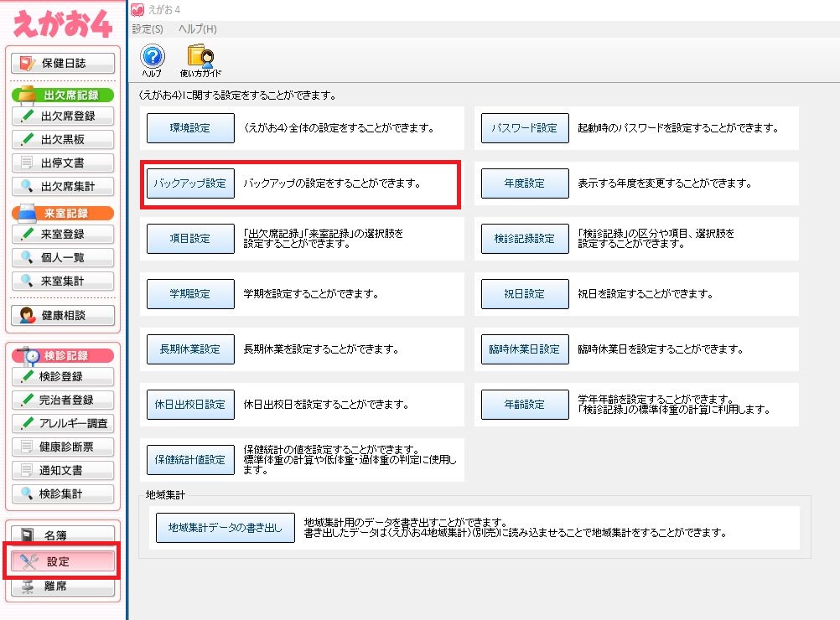The image size is (840, 620).
Task: Click text 長期休業を設定することができます。
Action: coord(321,349)
